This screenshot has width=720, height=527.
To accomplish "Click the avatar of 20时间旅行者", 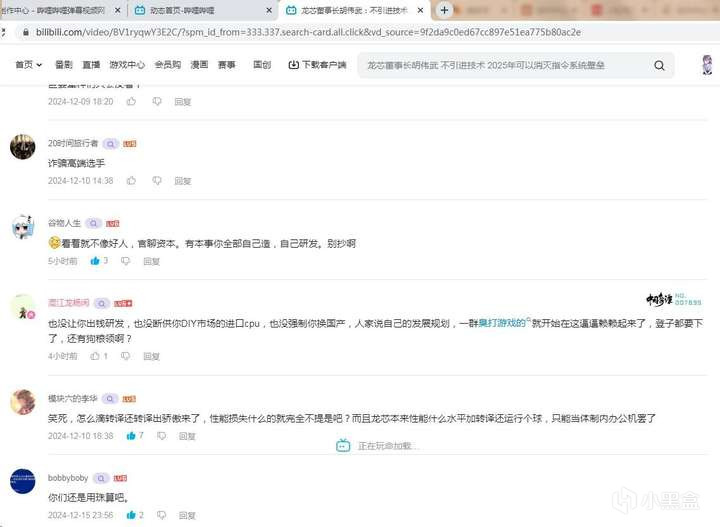I will [22, 147].
